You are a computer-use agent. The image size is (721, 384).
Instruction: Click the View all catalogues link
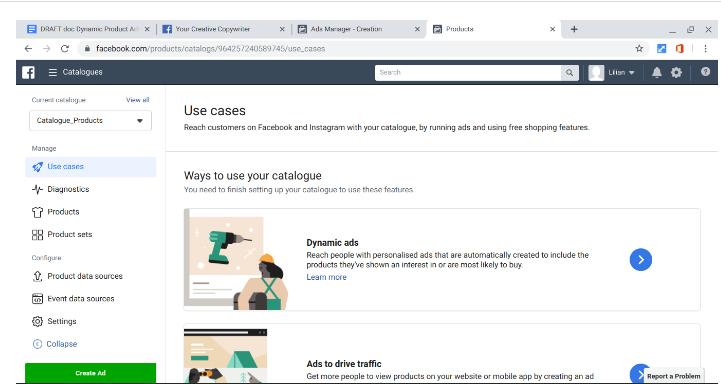pos(137,100)
